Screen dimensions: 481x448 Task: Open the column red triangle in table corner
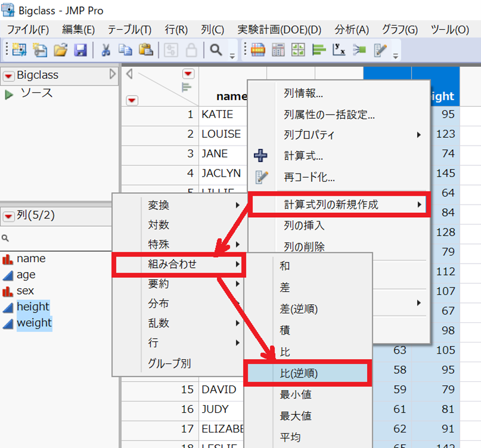pyautogui.click(x=188, y=74)
